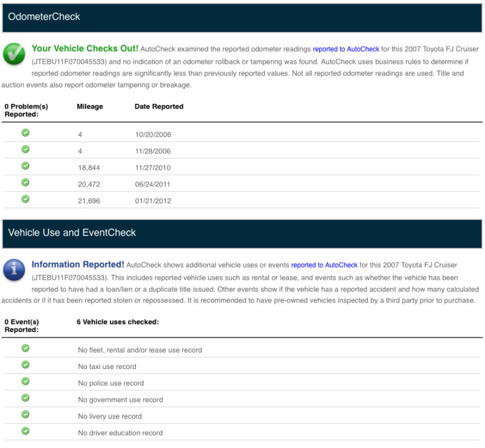Click the check icon for No police use record
485x448 pixels.
25,381
